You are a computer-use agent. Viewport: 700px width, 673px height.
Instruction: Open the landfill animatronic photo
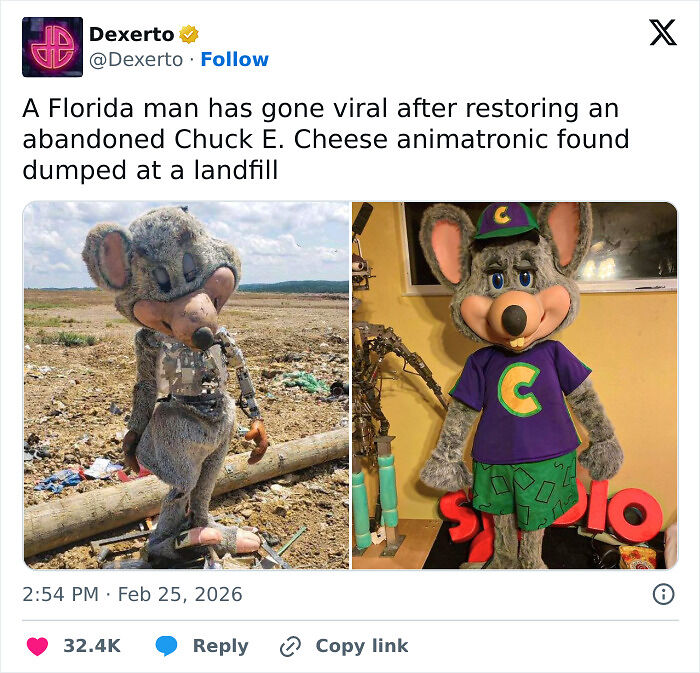click(186, 385)
